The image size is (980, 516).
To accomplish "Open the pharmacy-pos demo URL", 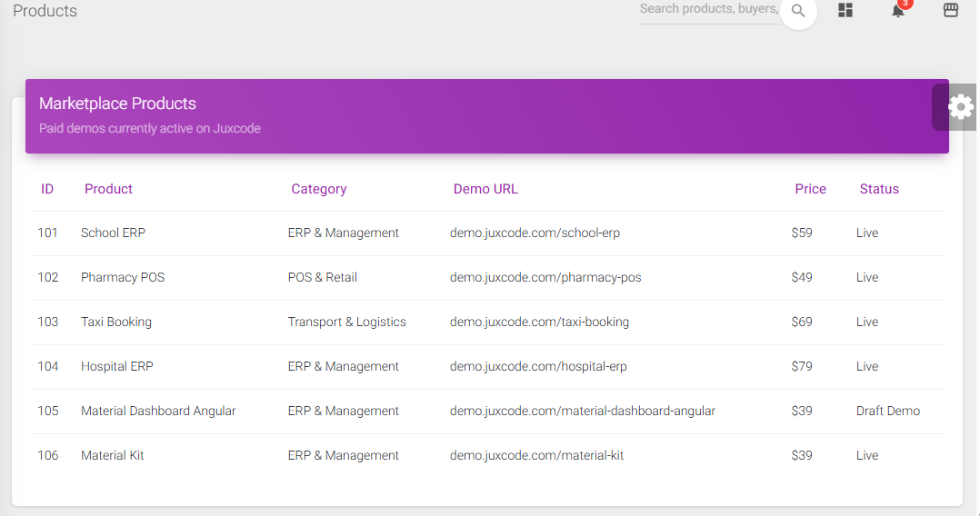I will pos(545,277).
